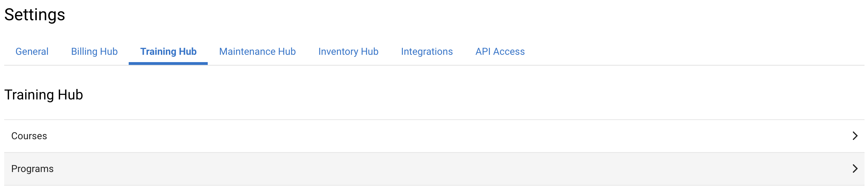Expand Courses with its right chevron arrow

tap(855, 136)
